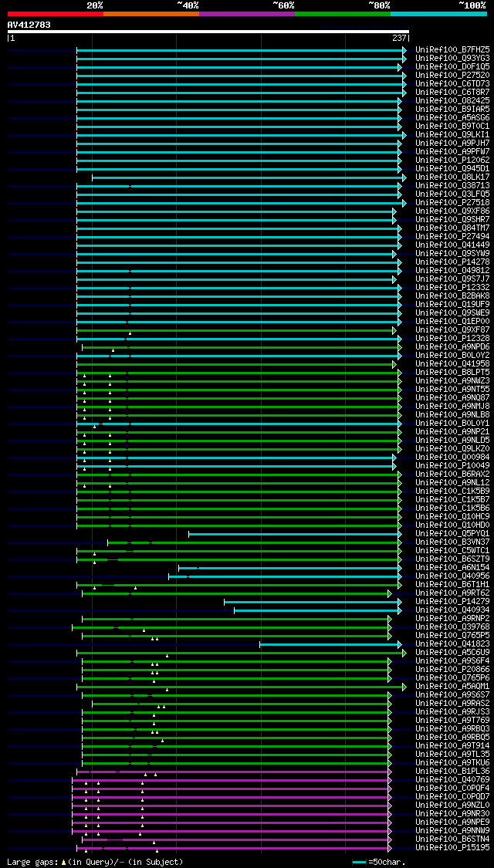494x868 pixels.
Task: Click the UniRef100_B8LPT5 label
Action: (452, 373)
